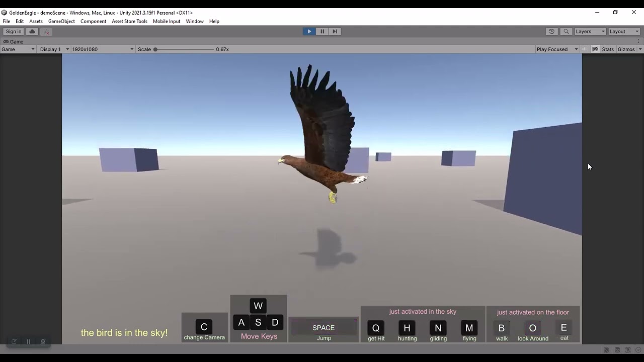Screen dimensions: 644x362
Task: Click the E eat key
Action: click(563, 328)
